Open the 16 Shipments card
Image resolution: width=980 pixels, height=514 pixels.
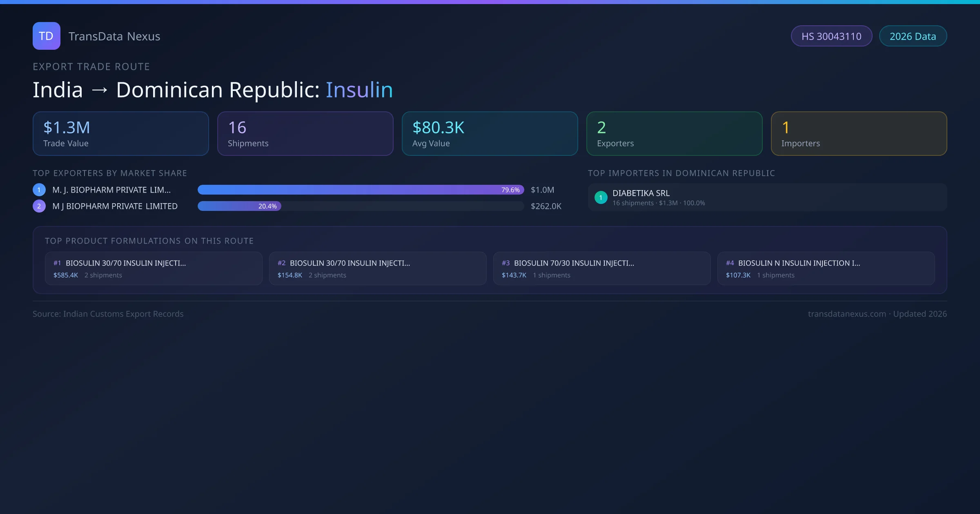click(x=305, y=134)
